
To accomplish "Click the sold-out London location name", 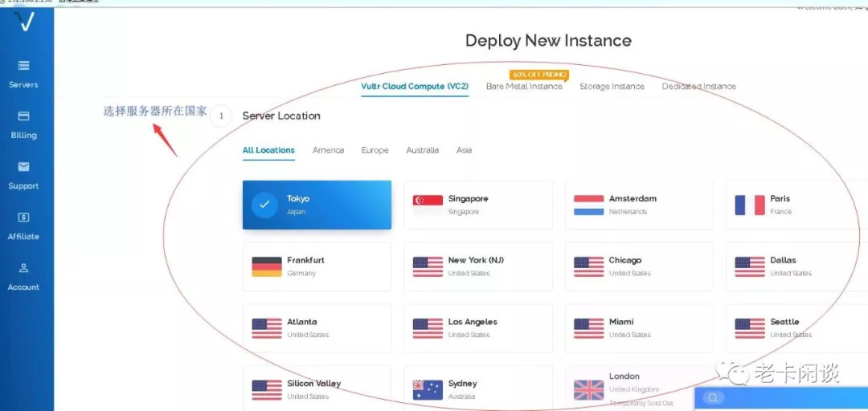I will point(624,376).
